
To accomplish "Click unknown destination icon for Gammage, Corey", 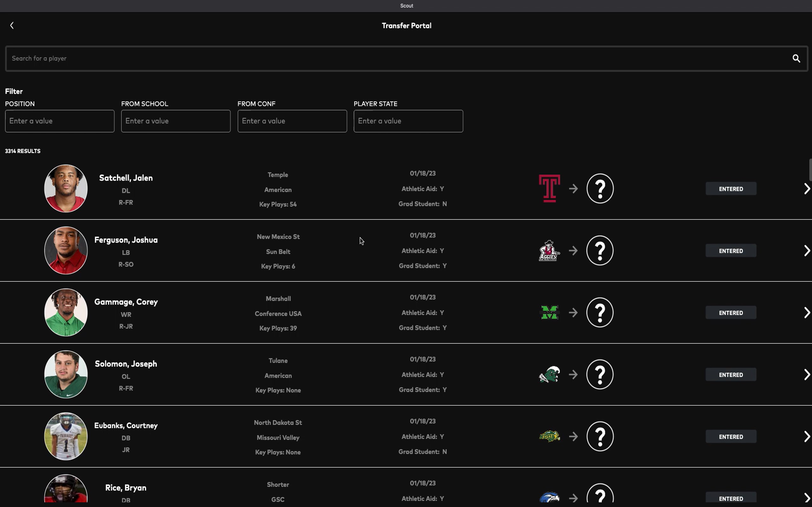I will (x=599, y=312).
